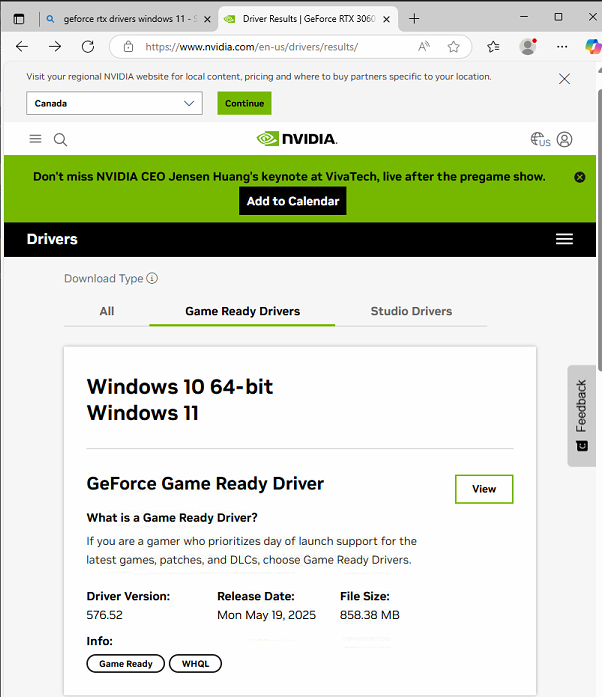
Task: Add this page to favorites star
Action: (453, 46)
